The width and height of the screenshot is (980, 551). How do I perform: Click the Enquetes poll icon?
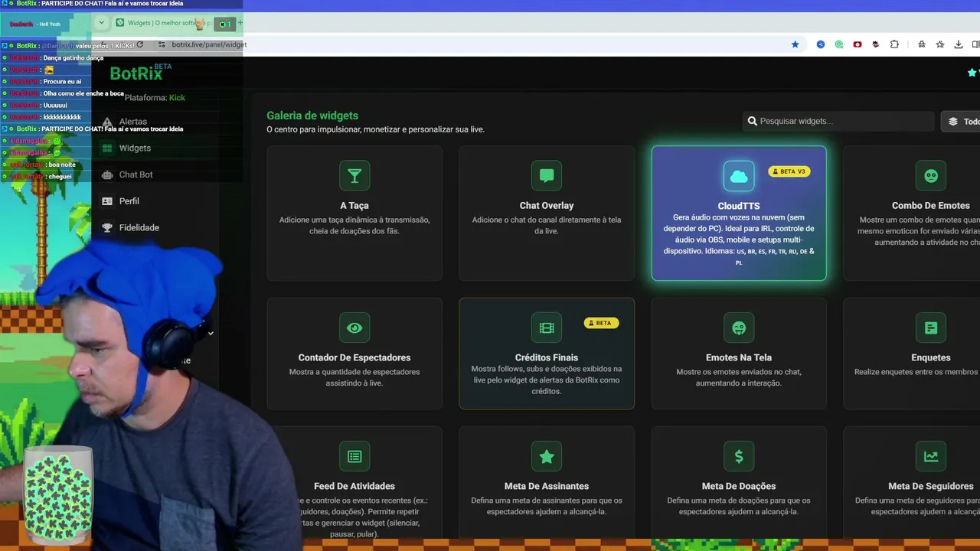click(x=931, y=328)
